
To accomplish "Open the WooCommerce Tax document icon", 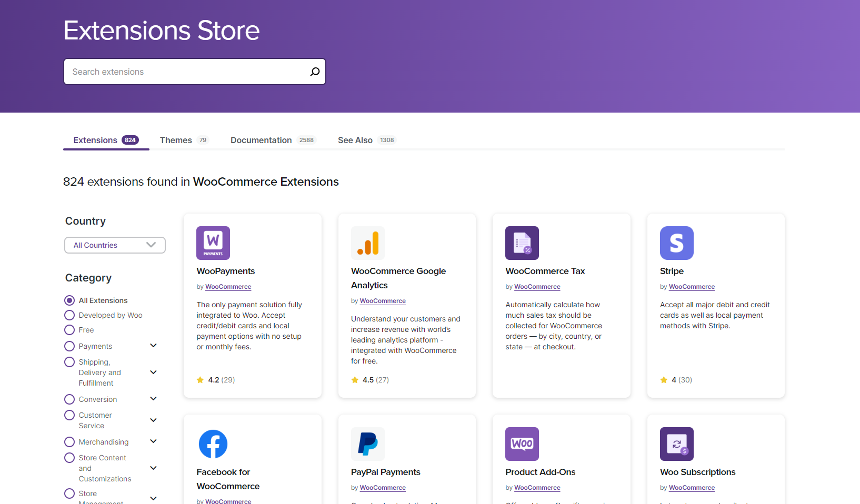I will (522, 243).
